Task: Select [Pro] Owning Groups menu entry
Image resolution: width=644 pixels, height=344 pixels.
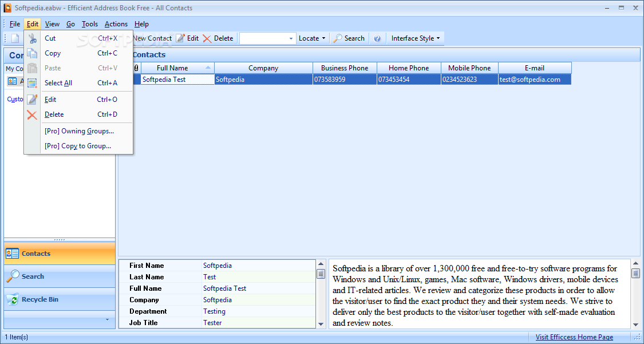Action: click(78, 131)
